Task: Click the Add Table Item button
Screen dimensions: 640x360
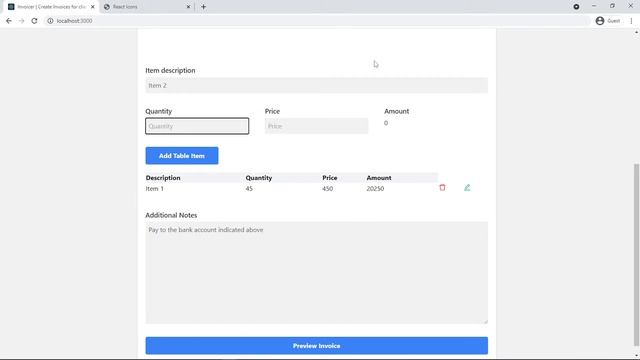Action: [182, 156]
